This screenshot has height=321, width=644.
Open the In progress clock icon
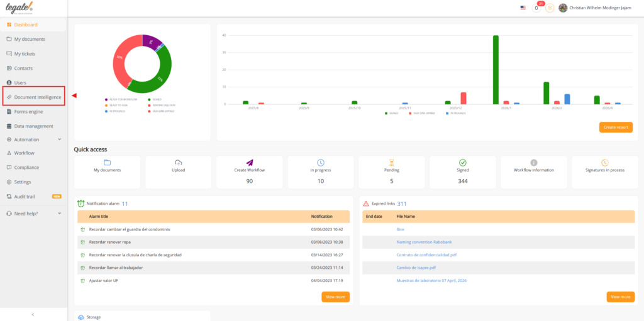coord(320,163)
